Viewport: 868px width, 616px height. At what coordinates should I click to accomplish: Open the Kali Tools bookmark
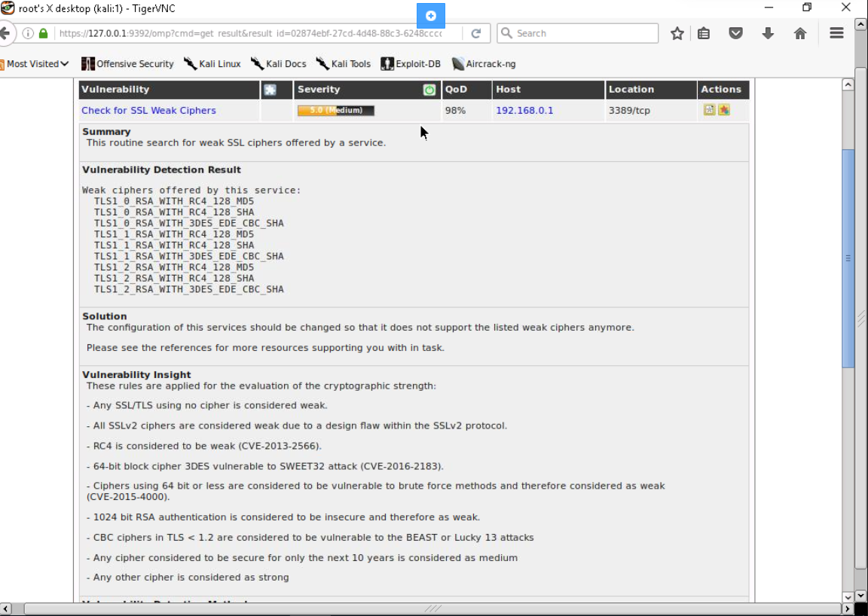tap(344, 64)
